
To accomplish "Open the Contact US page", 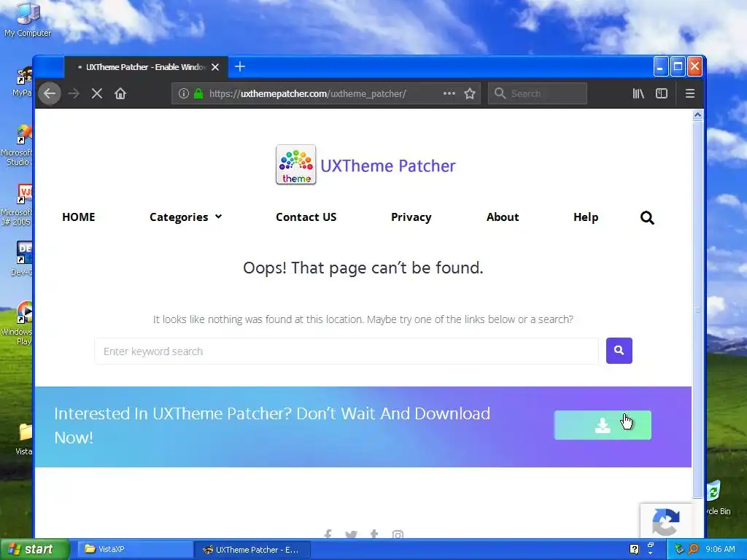I will click(306, 217).
